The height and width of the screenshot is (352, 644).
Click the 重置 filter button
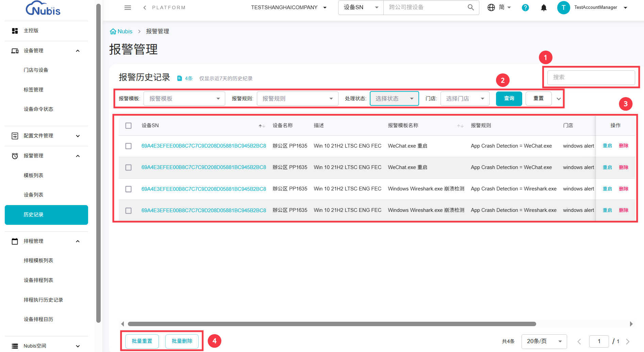click(x=539, y=99)
